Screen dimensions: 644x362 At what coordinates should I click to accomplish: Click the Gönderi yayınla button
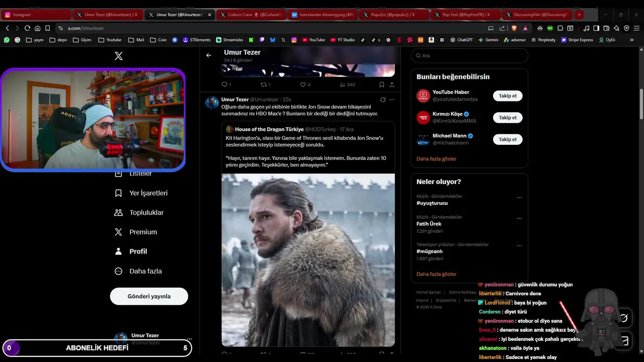coord(149,296)
